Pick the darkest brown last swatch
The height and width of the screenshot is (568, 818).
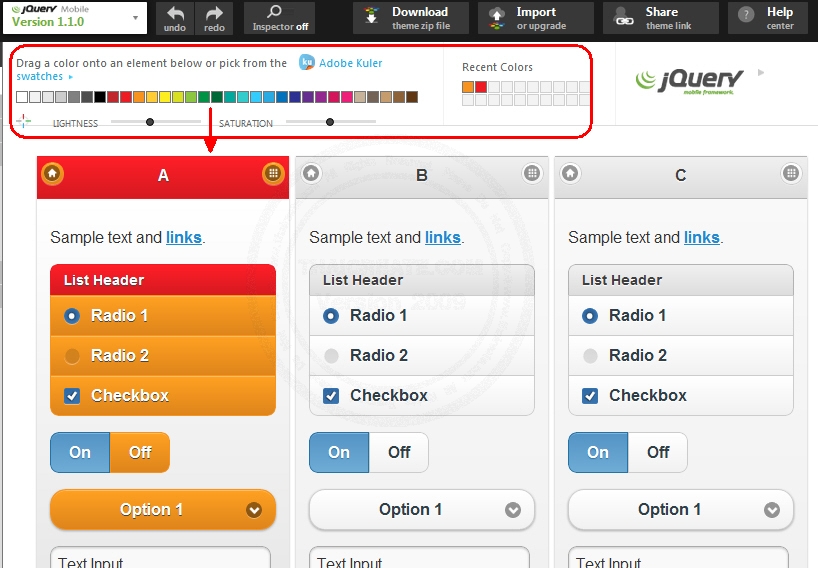click(x=412, y=96)
